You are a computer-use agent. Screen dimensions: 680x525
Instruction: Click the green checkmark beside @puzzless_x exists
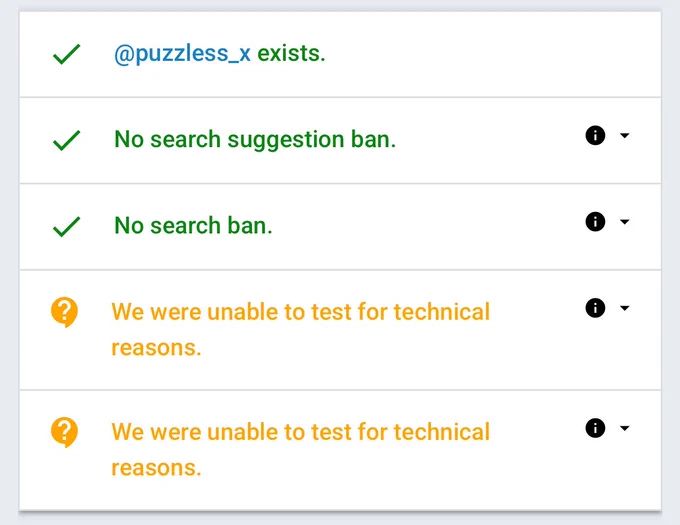[x=66, y=54]
